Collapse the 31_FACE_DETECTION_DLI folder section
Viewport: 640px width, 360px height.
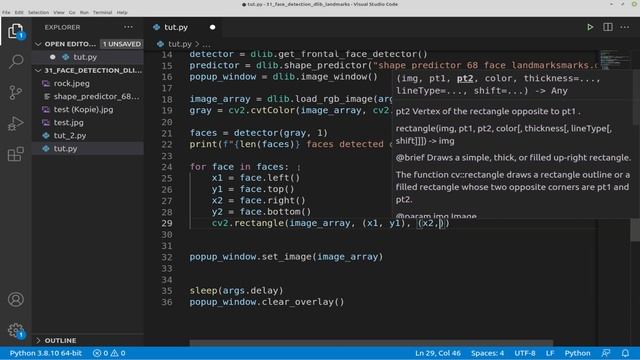click(38, 70)
